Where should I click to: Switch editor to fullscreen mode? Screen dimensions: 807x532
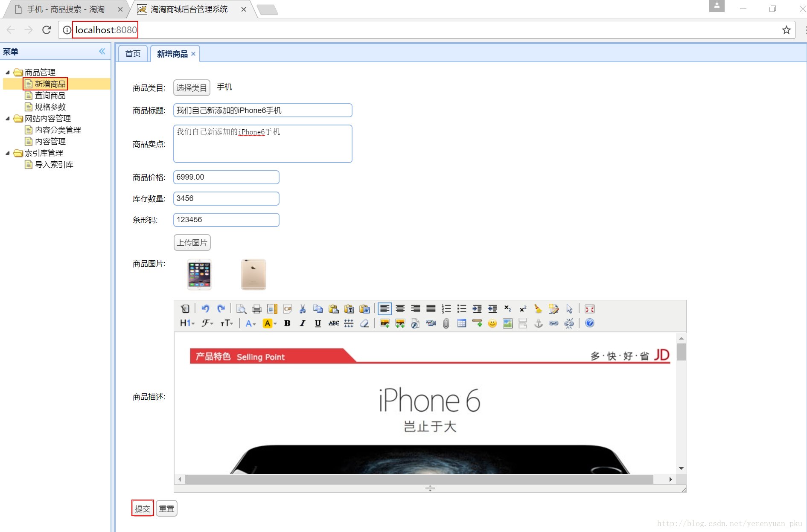(x=589, y=308)
